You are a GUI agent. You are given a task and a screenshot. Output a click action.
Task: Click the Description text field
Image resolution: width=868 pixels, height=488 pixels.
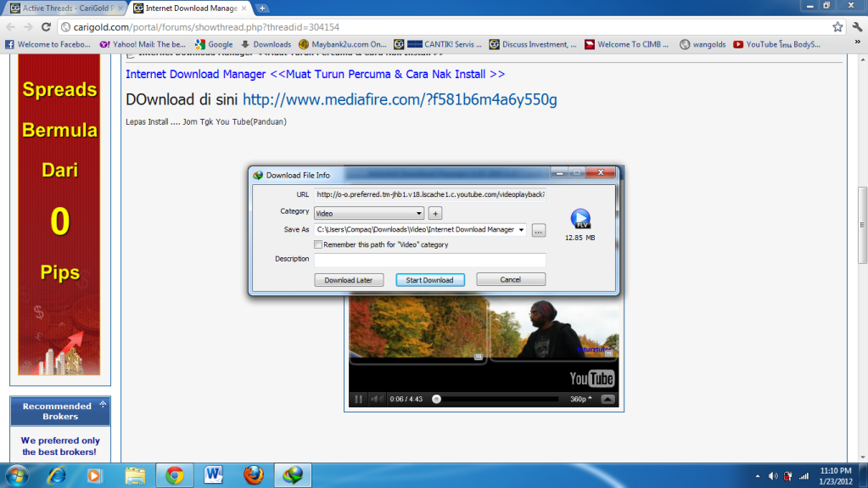tap(429, 259)
